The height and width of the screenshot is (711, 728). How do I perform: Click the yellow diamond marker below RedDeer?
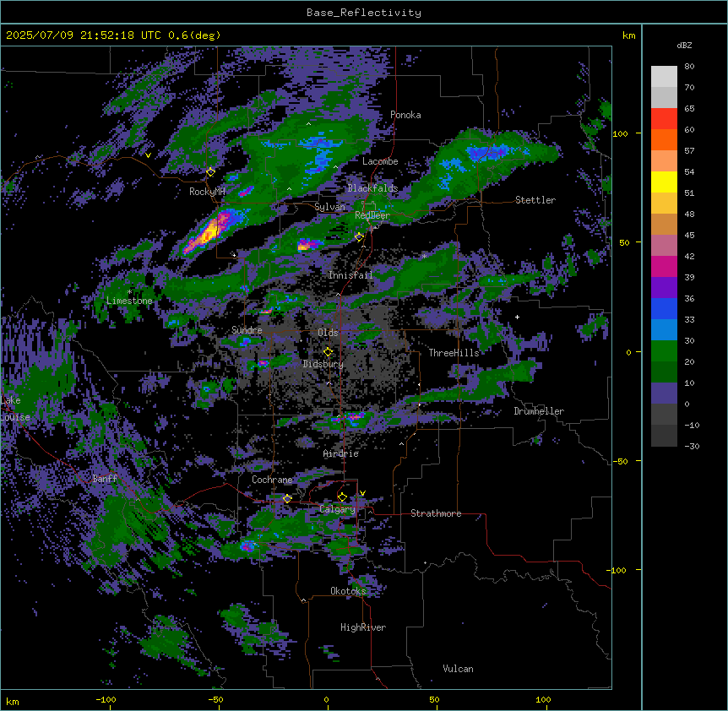pyautogui.click(x=359, y=237)
